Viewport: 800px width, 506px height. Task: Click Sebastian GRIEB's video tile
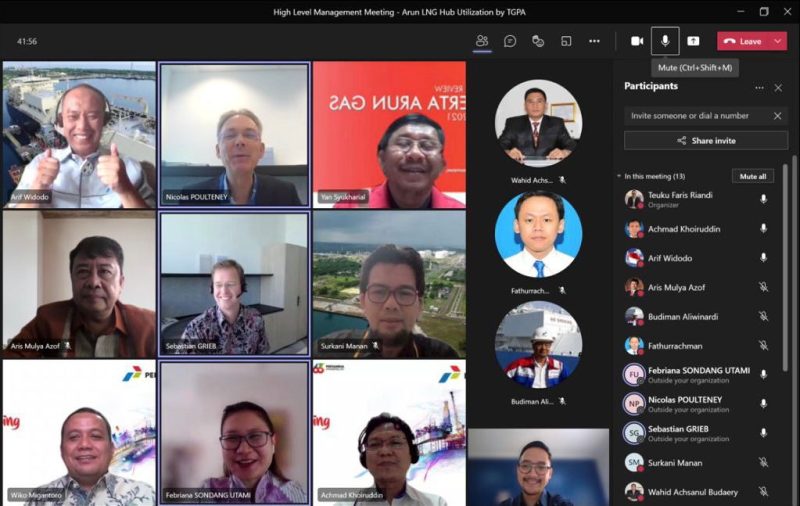[x=234, y=284]
